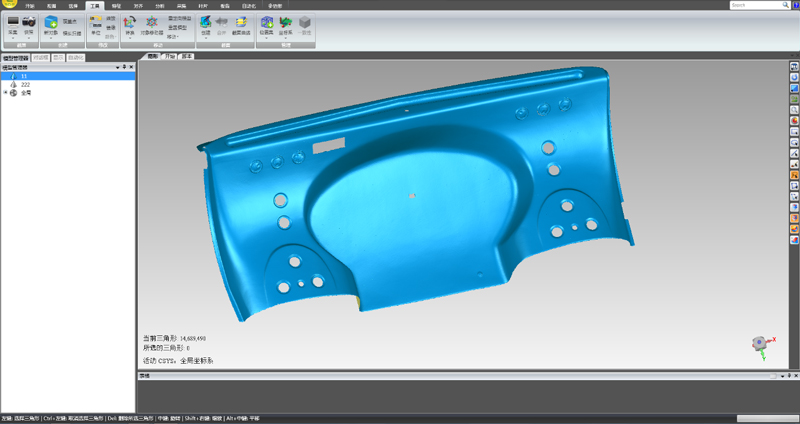800x424 pixels.
Task: Click the view orientation axis gizmo
Action: click(759, 344)
